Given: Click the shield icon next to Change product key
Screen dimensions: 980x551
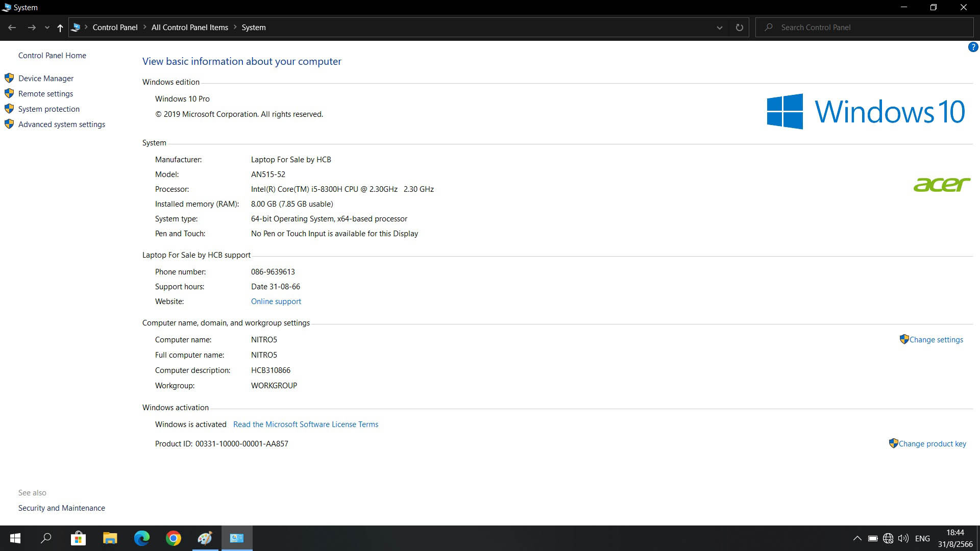Looking at the screenshot, I should [x=893, y=443].
